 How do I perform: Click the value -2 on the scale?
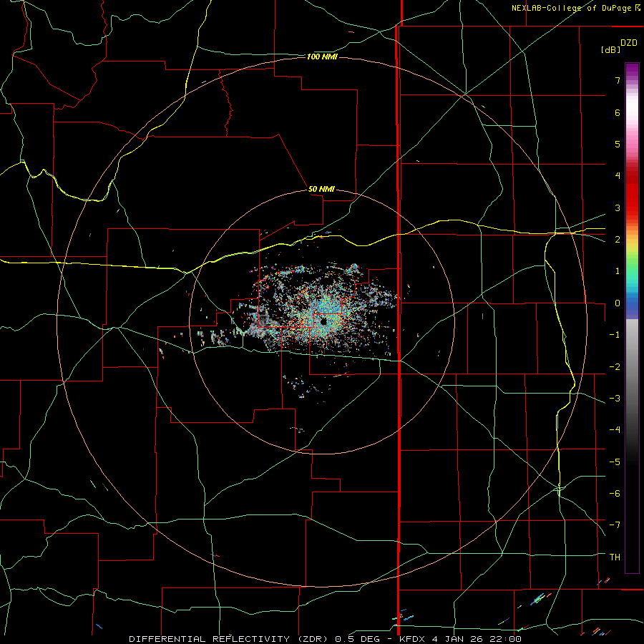pyautogui.click(x=615, y=367)
